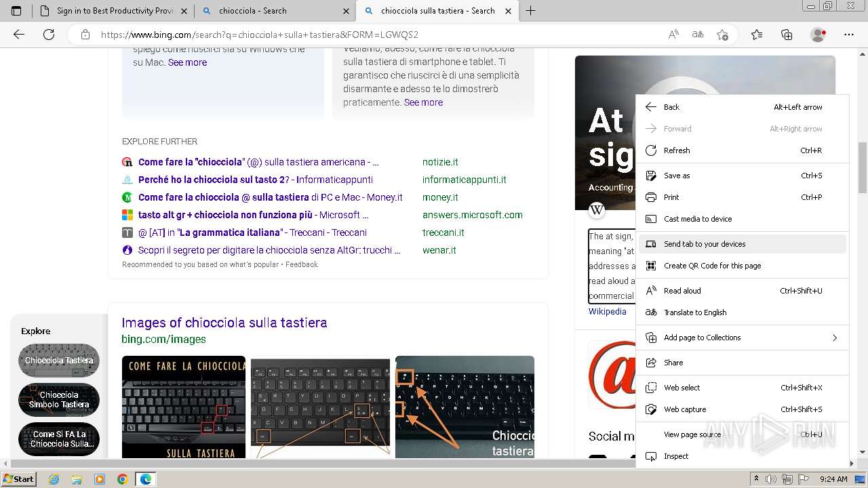This screenshot has width=868, height=488.
Task: Select Send tab to your devices
Action: point(743,244)
